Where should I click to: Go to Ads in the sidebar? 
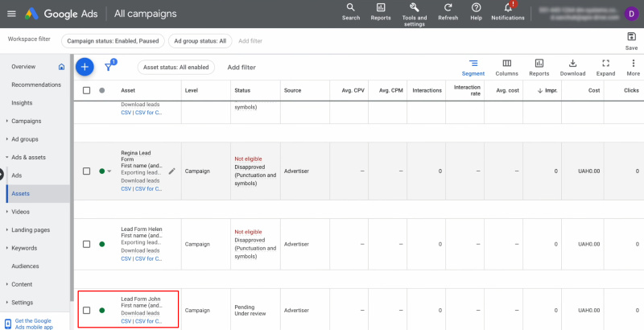[16, 175]
